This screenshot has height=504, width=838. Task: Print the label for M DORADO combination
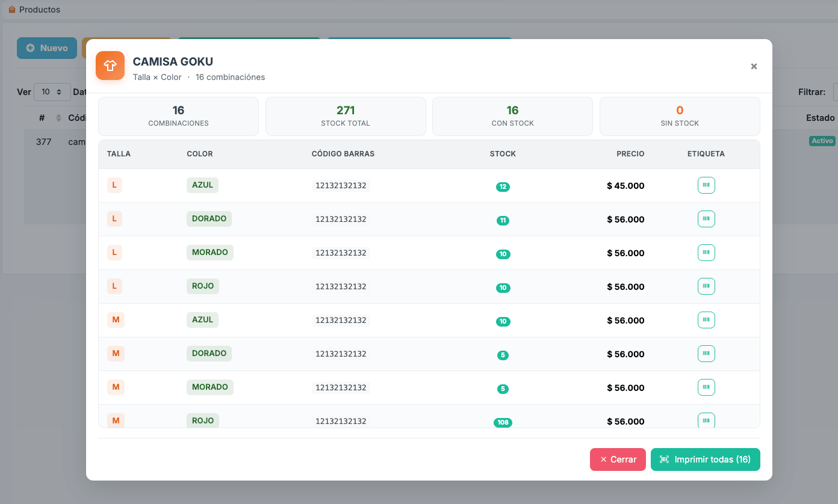[706, 354]
